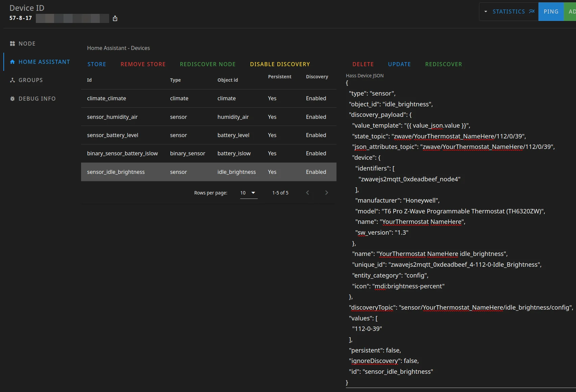Click the Statistics button
The height and width of the screenshot is (392, 576).
pyautogui.click(x=513, y=11)
